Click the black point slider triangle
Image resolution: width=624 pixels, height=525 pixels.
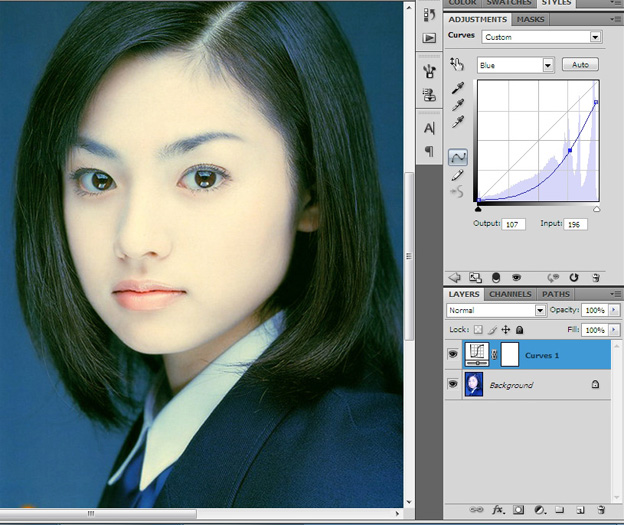coord(478,209)
